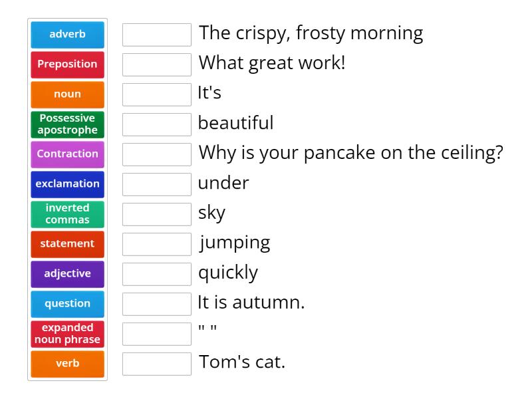This screenshot has height=399, width=532.
Task: Click the answer box beside 'Tom's cat.'
Action: (x=156, y=363)
